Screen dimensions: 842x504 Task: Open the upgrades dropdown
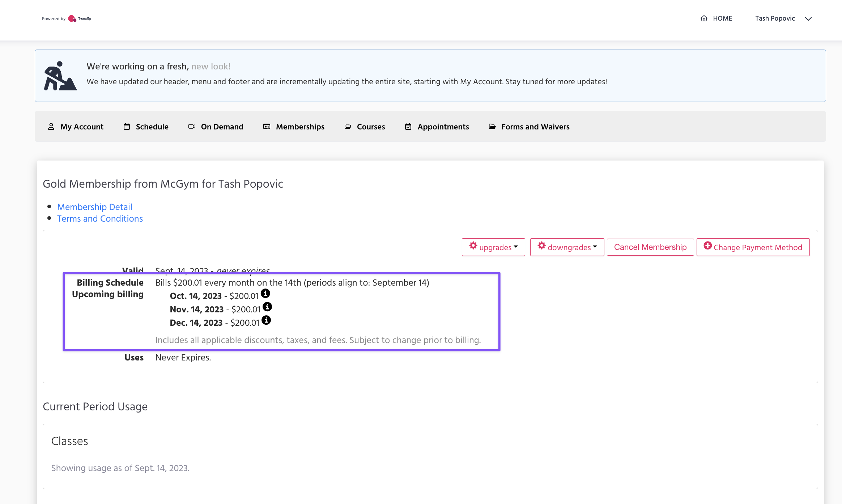493,247
